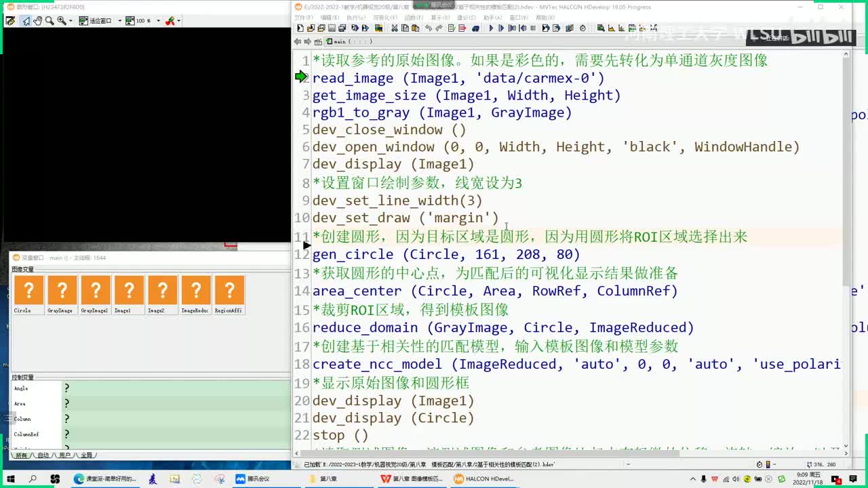Click the ImageReduced variable thumbnail

point(195,295)
